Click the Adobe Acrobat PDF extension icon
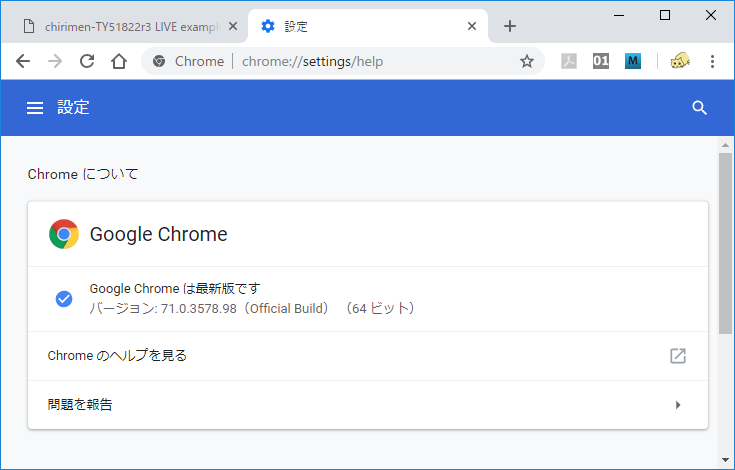This screenshot has width=735, height=470. pyautogui.click(x=569, y=61)
